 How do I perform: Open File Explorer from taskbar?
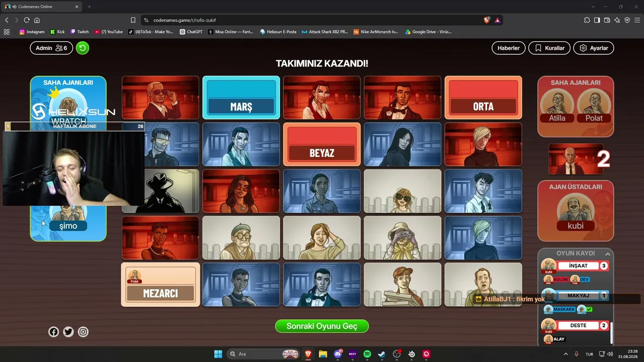pos(323,354)
